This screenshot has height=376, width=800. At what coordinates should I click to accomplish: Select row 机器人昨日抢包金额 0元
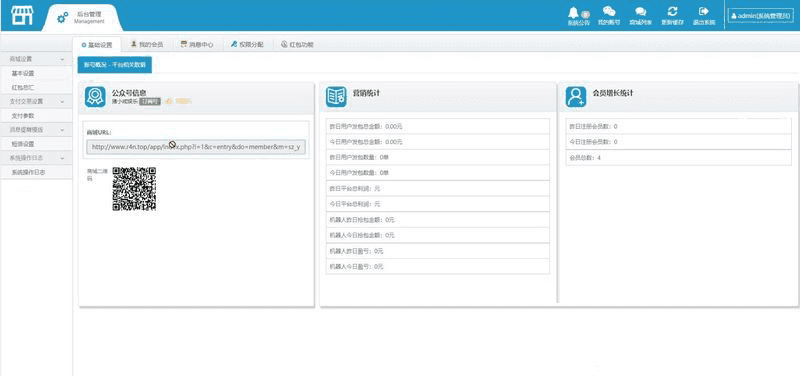437,220
